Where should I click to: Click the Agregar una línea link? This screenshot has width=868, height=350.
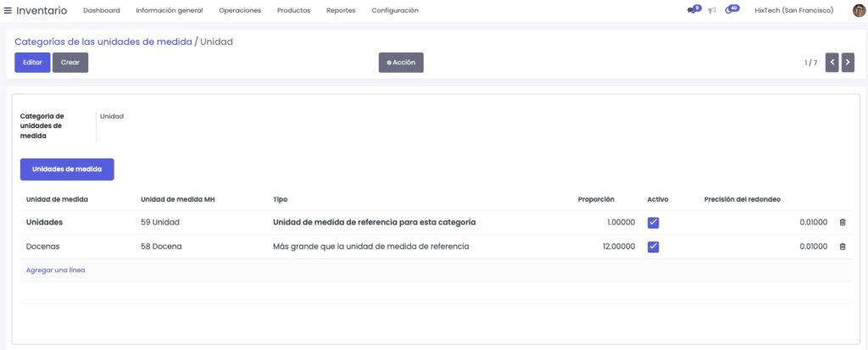click(x=55, y=270)
